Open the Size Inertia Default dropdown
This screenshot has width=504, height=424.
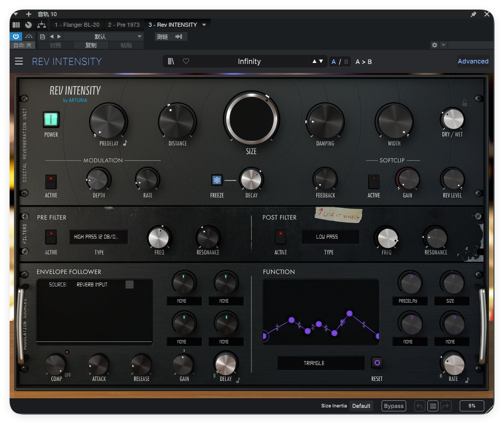click(361, 406)
